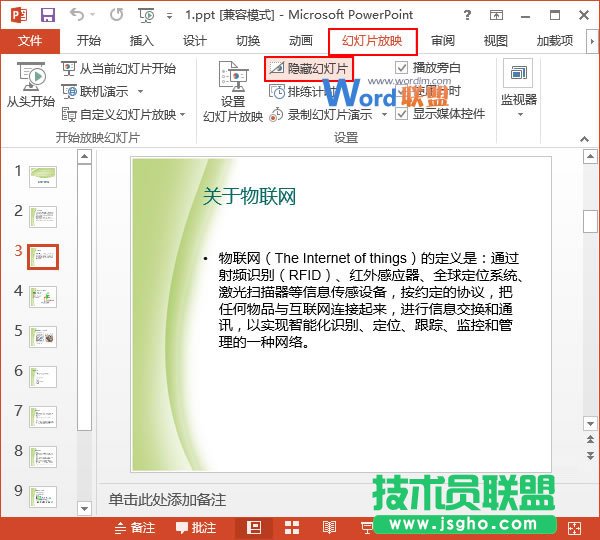Open the 批注 (Comments) status bar button

(x=196, y=528)
